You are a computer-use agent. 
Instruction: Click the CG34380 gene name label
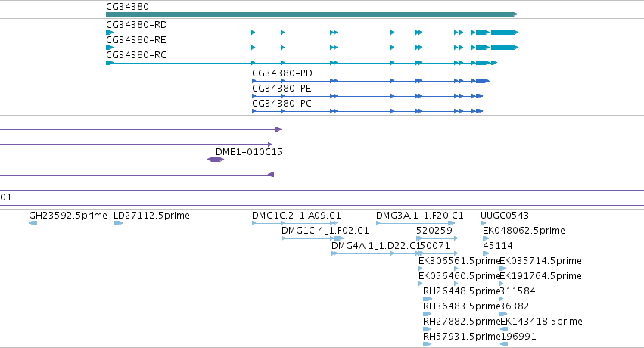point(127,7)
